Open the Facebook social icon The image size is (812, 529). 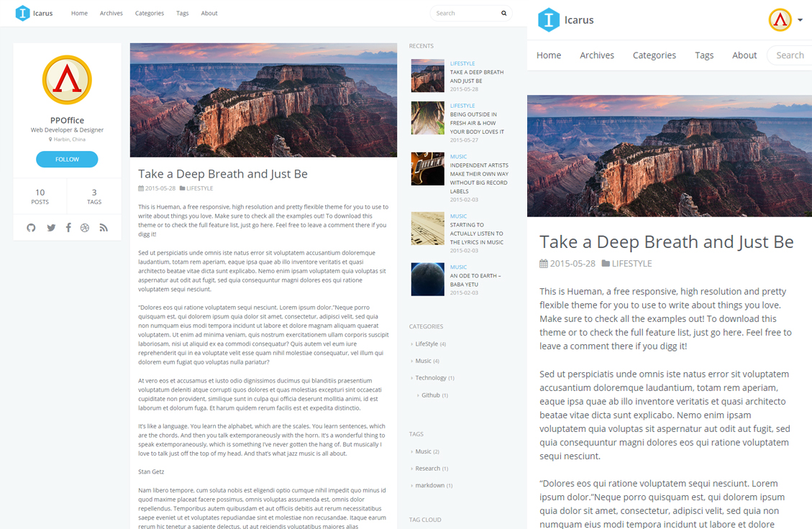click(68, 228)
